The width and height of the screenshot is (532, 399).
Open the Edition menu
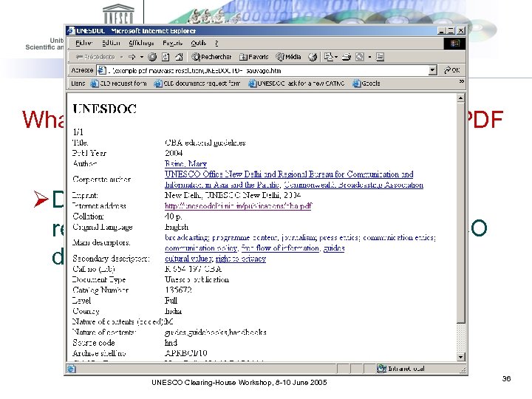(x=111, y=43)
